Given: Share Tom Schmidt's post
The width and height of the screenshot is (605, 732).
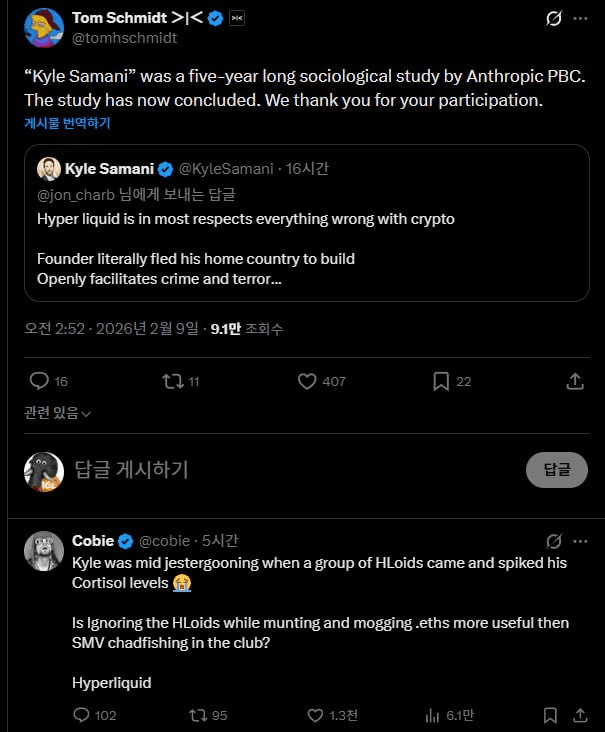Looking at the screenshot, I should 575,381.
